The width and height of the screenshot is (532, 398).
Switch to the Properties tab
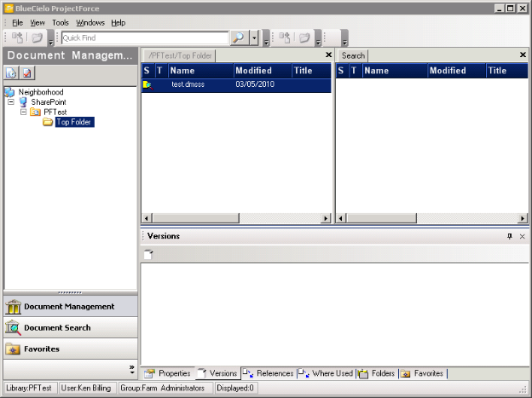point(168,373)
